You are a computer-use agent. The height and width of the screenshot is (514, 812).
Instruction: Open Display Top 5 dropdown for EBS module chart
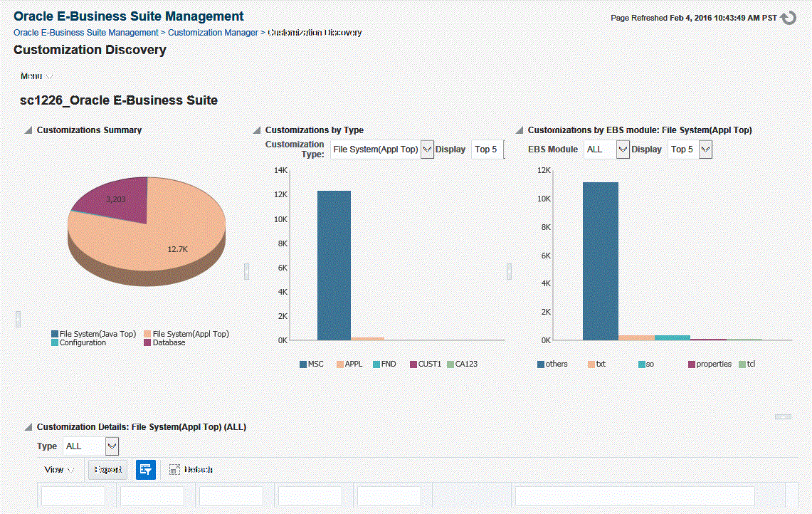(x=690, y=150)
